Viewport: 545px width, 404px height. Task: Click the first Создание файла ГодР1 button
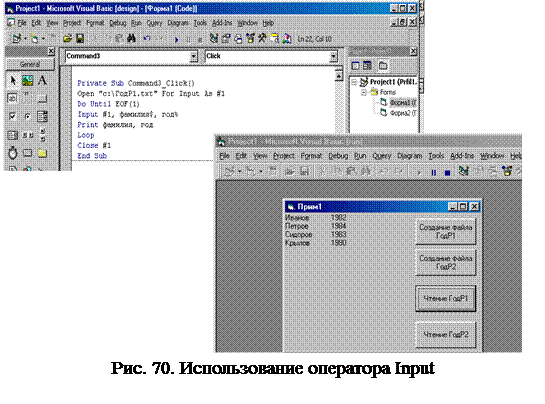click(446, 231)
